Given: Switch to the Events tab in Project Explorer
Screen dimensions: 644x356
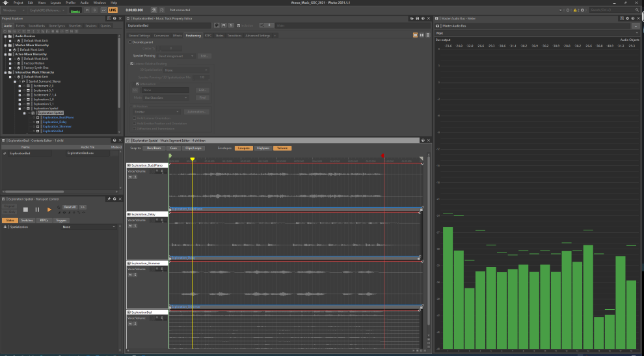Looking at the screenshot, I should (20, 25).
